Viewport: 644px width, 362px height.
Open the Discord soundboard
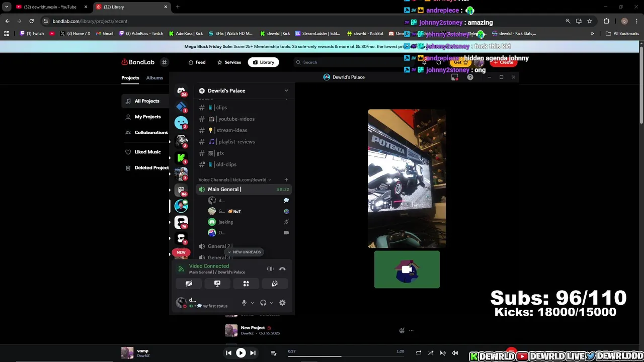[x=275, y=284]
